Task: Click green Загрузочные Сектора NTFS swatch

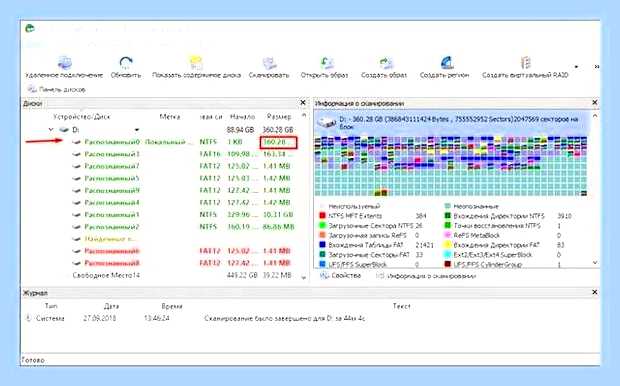Action: point(322,225)
